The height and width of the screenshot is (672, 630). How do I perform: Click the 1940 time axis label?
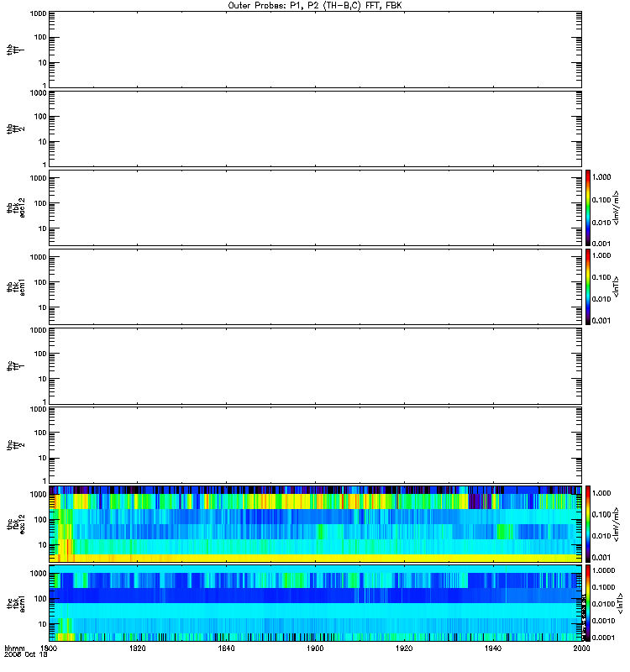pos(493,648)
